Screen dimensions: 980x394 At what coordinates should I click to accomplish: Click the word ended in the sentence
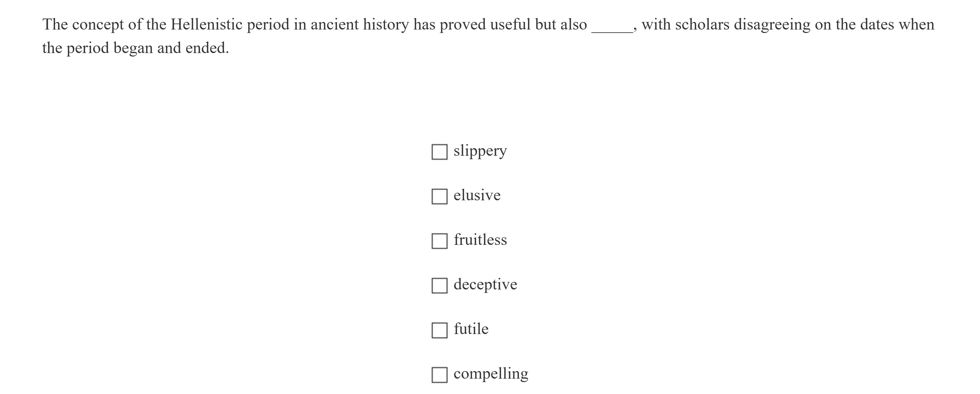[207, 48]
